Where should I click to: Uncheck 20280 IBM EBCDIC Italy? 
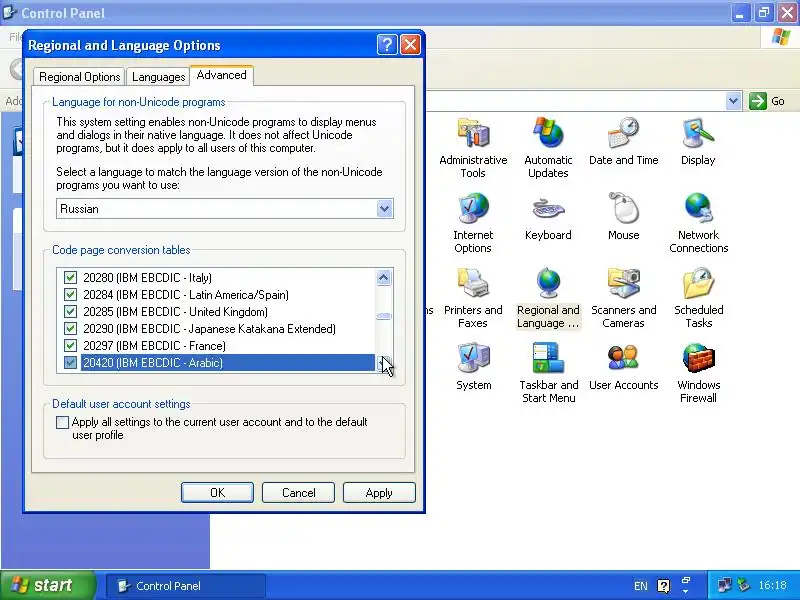[70, 278]
